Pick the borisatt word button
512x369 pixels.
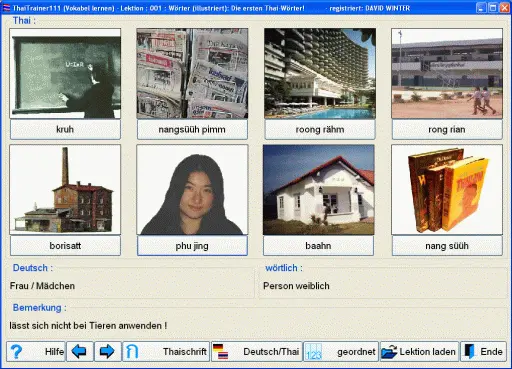(65, 246)
